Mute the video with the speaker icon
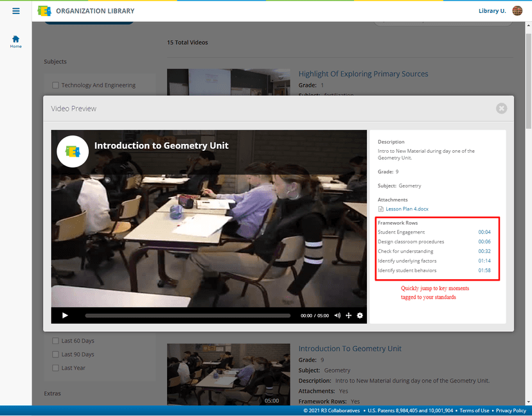 click(337, 315)
